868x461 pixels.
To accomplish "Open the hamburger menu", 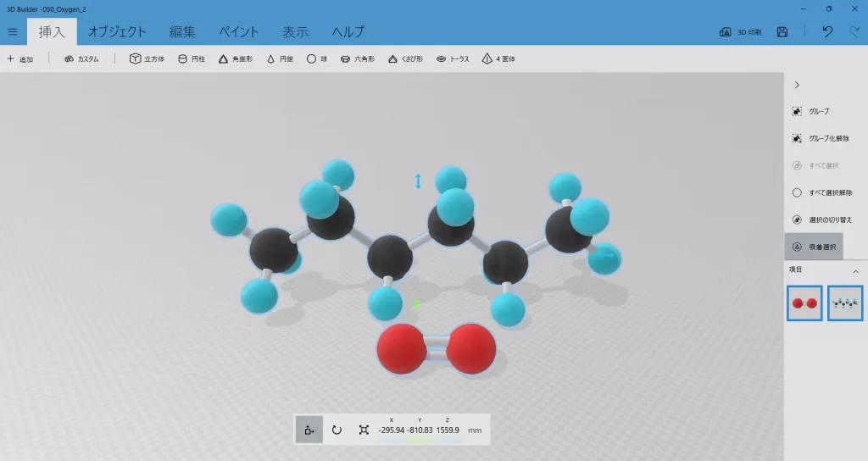I will pos(12,31).
